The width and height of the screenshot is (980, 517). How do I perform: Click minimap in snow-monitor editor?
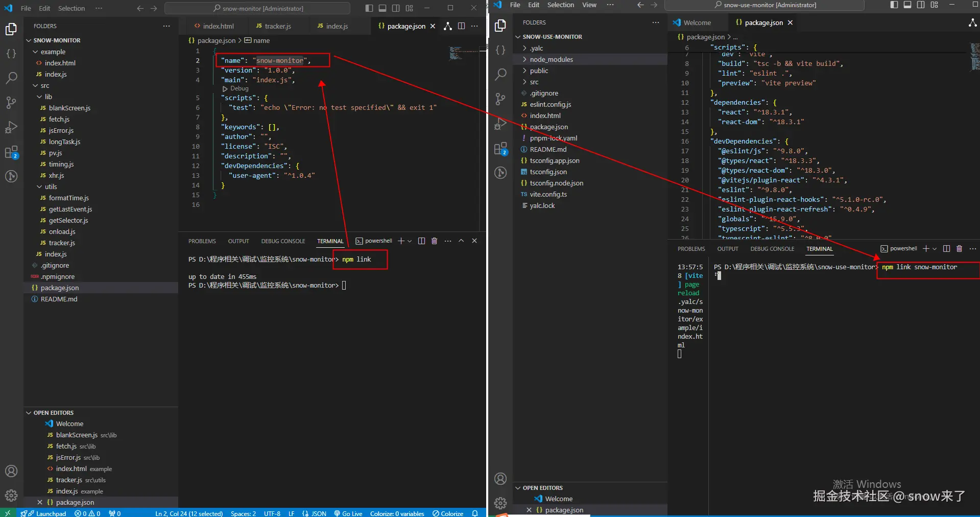[x=463, y=53]
